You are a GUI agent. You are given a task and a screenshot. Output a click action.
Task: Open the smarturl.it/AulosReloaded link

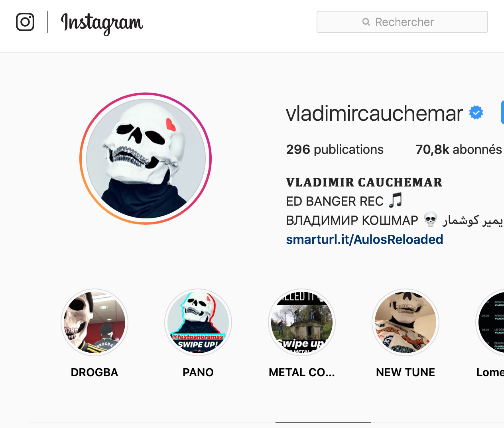[364, 240]
